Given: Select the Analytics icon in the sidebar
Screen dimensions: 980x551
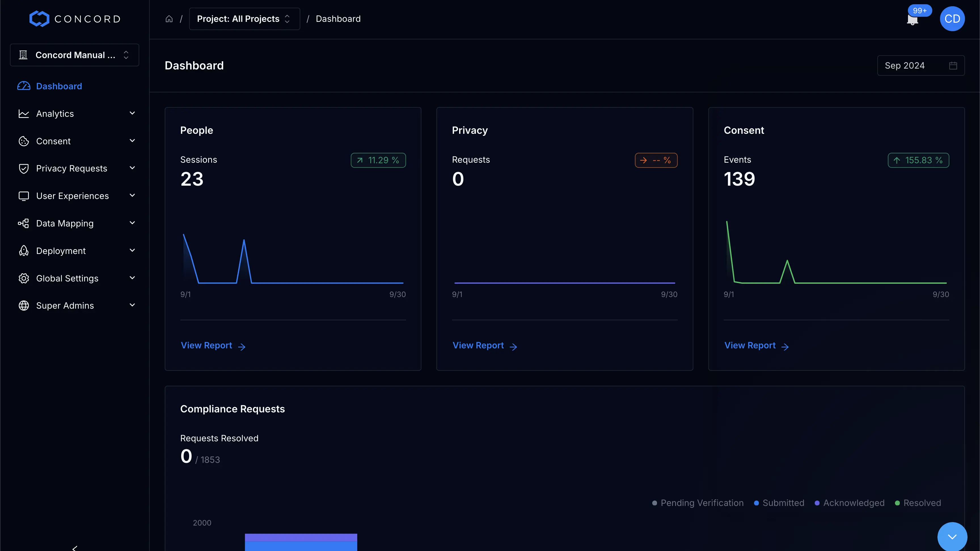Looking at the screenshot, I should coord(23,113).
